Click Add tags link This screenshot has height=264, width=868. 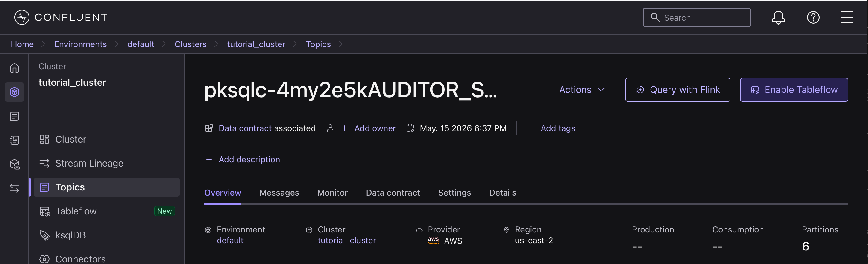tap(558, 128)
